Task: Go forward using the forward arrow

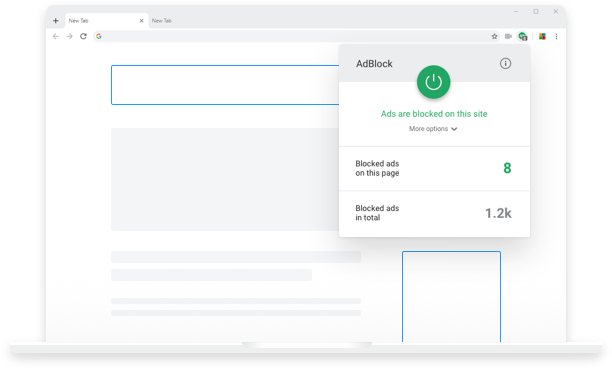Action: pos(69,36)
